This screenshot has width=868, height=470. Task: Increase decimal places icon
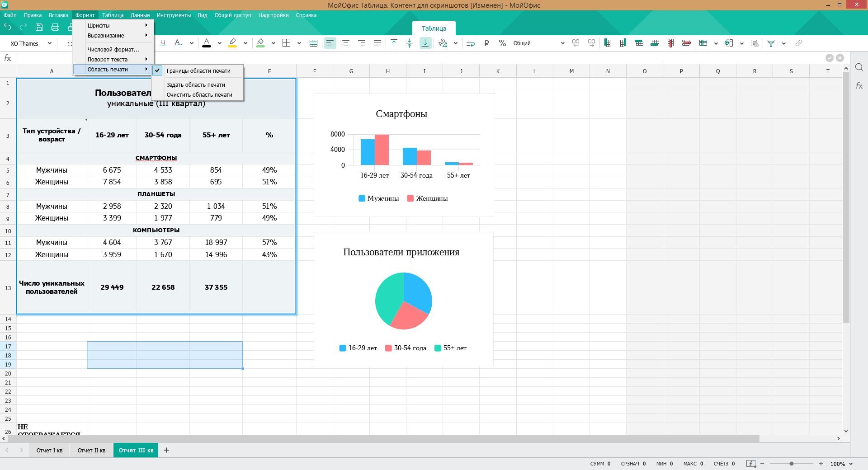click(x=591, y=43)
